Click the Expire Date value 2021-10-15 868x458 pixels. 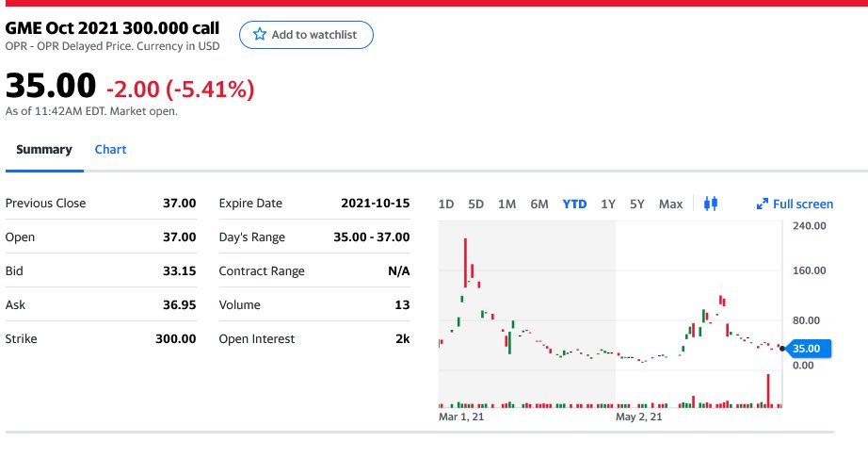(x=376, y=204)
